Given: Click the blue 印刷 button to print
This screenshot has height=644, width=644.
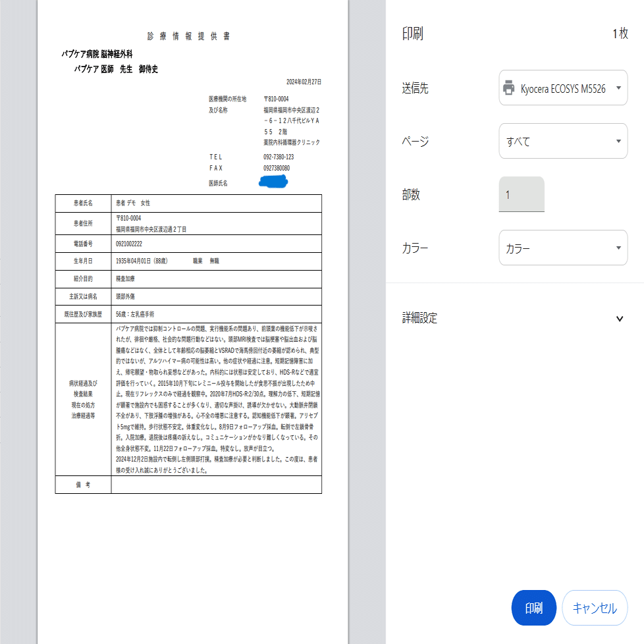Looking at the screenshot, I should click(533, 608).
